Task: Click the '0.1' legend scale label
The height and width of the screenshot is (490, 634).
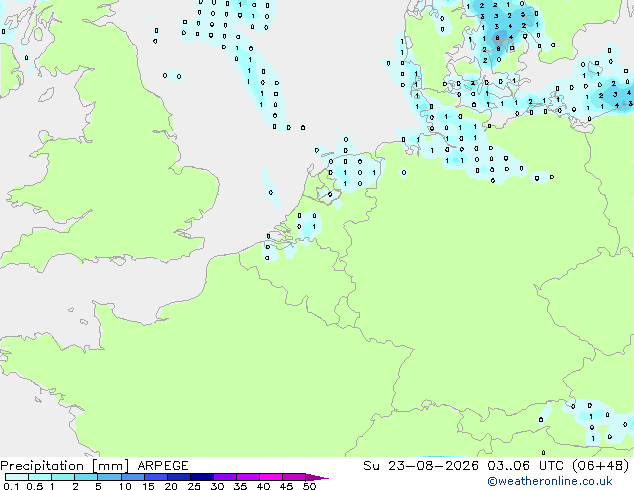Action: point(11,486)
